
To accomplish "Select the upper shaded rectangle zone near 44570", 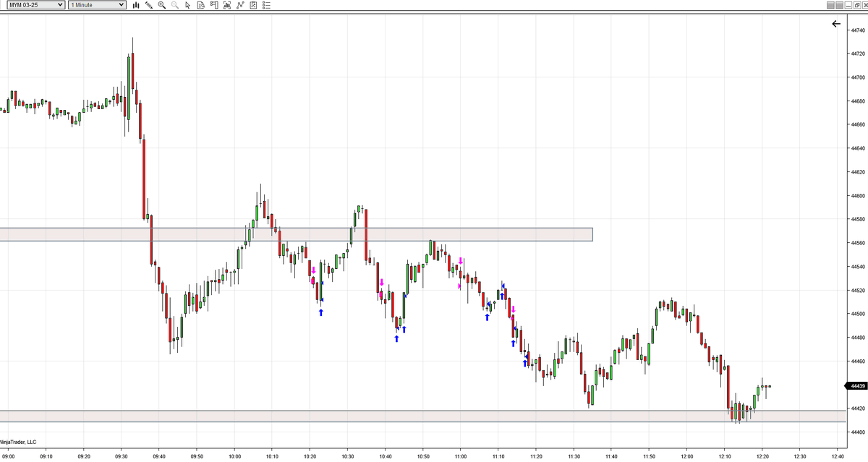I will (x=296, y=234).
